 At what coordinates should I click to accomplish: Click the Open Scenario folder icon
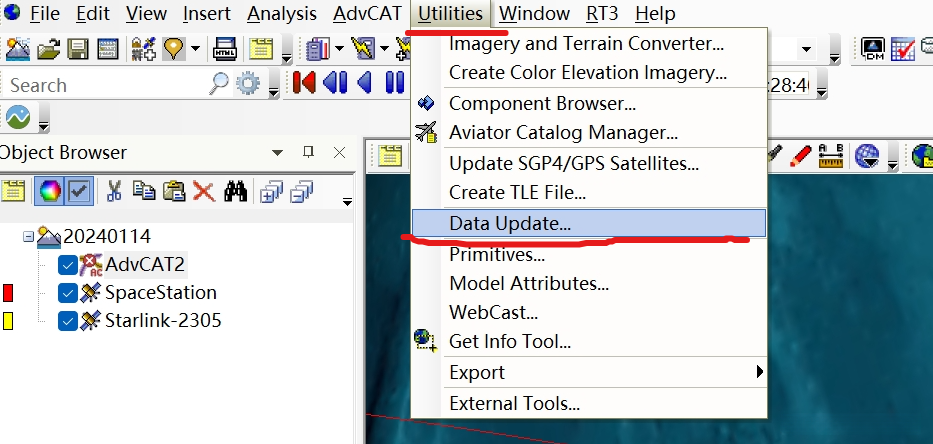pos(48,49)
